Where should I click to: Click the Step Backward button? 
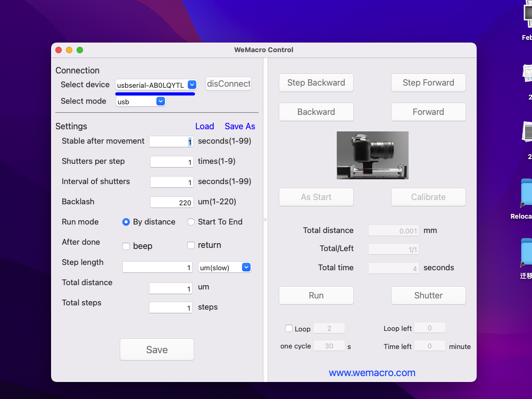point(316,83)
